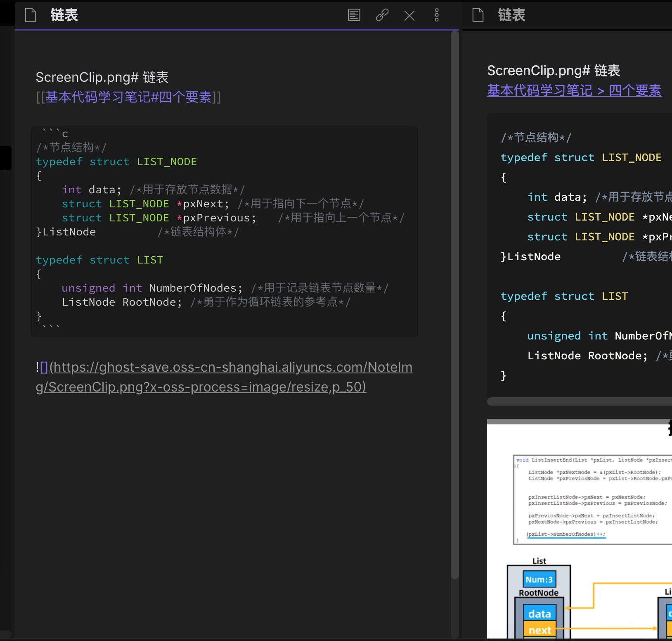Viewport: 672px width, 641px height.
Task: Open wikilink 基本代码学习笔记#四个要素 in editor
Action: (x=128, y=97)
